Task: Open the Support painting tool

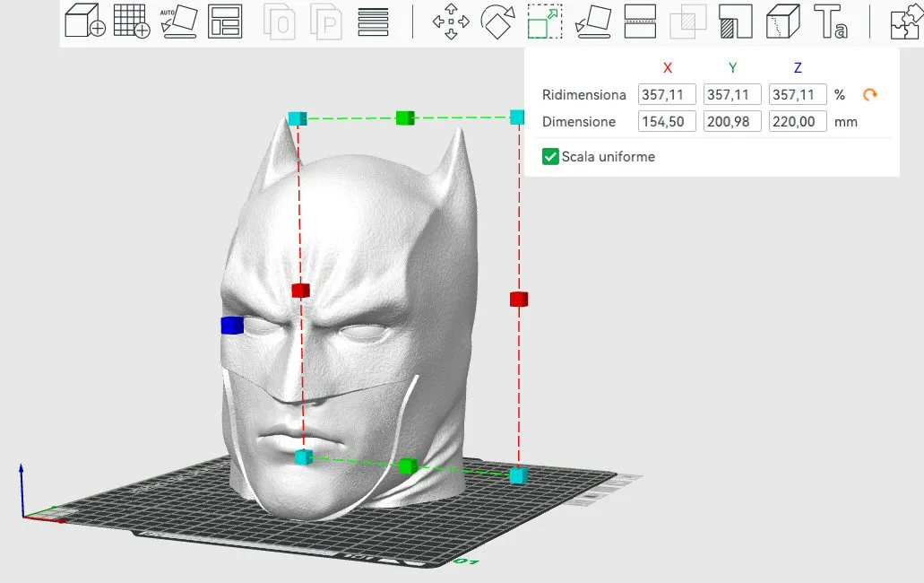Action: 736,22
